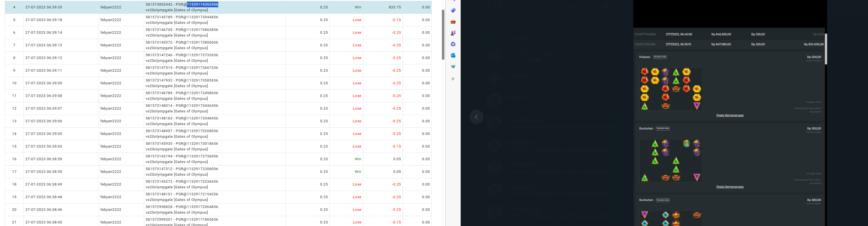The height and width of the screenshot is (226, 868).
Task: Click bet ID 581573146789 in row 11
Action: [x=159, y=93]
